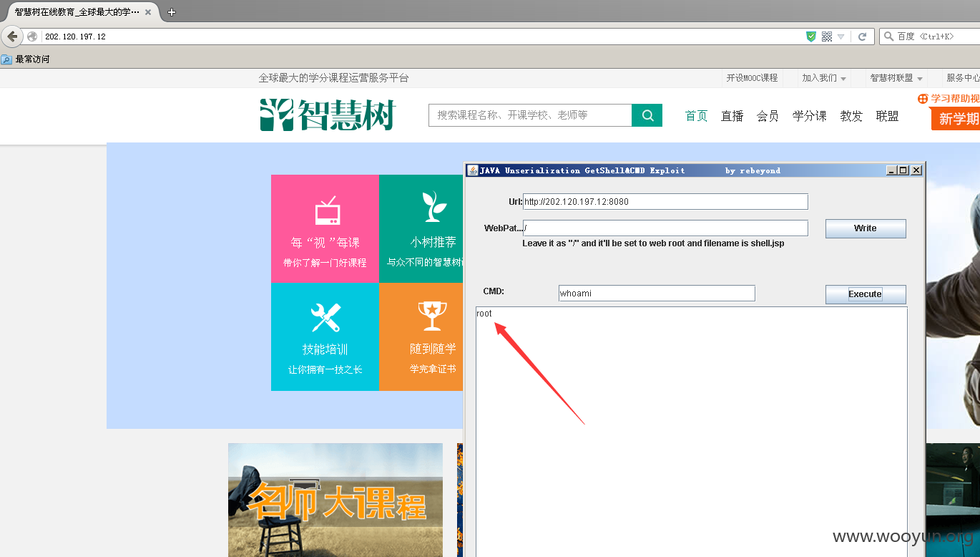Image resolution: width=980 pixels, height=557 pixels.
Task: Close the JAVA Unserialization exploit window
Action: click(x=916, y=170)
